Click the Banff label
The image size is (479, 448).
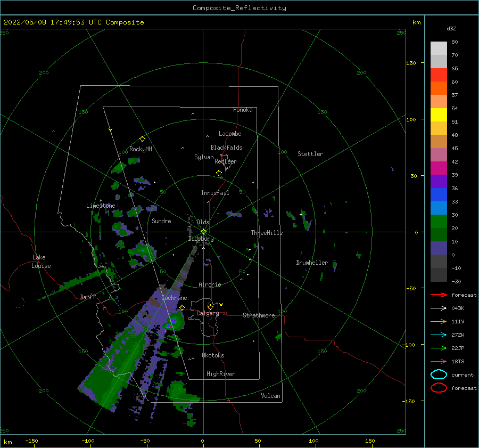click(88, 297)
